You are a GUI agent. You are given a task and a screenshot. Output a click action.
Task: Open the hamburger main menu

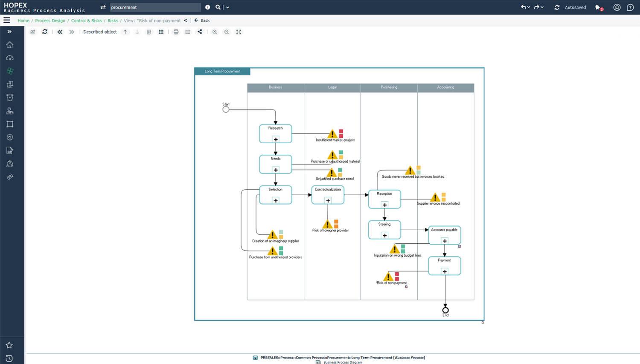click(7, 20)
